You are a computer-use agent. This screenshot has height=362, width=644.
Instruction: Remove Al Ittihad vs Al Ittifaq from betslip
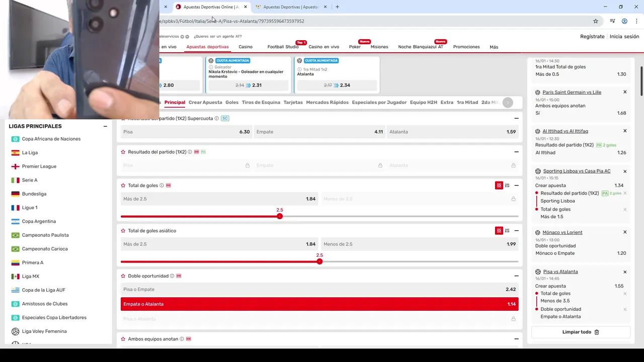click(x=625, y=131)
